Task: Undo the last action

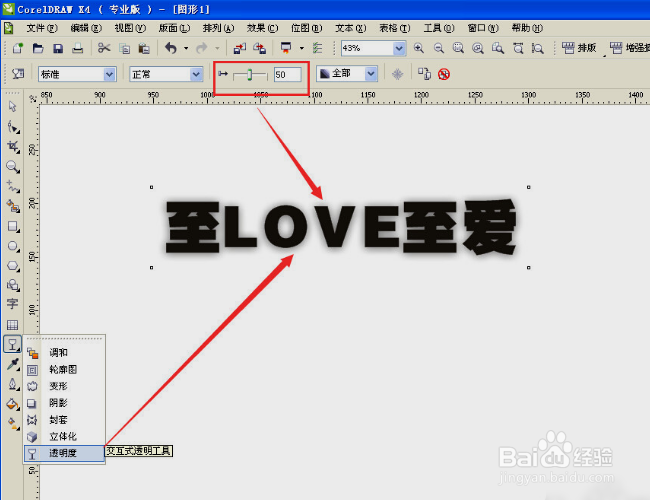Action: (171, 48)
